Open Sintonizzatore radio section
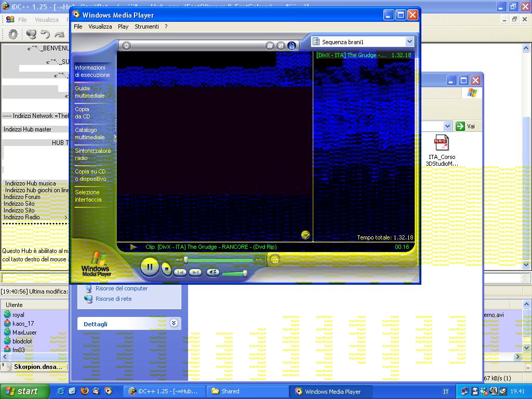Screen dimensions: 532x399 click(92, 154)
